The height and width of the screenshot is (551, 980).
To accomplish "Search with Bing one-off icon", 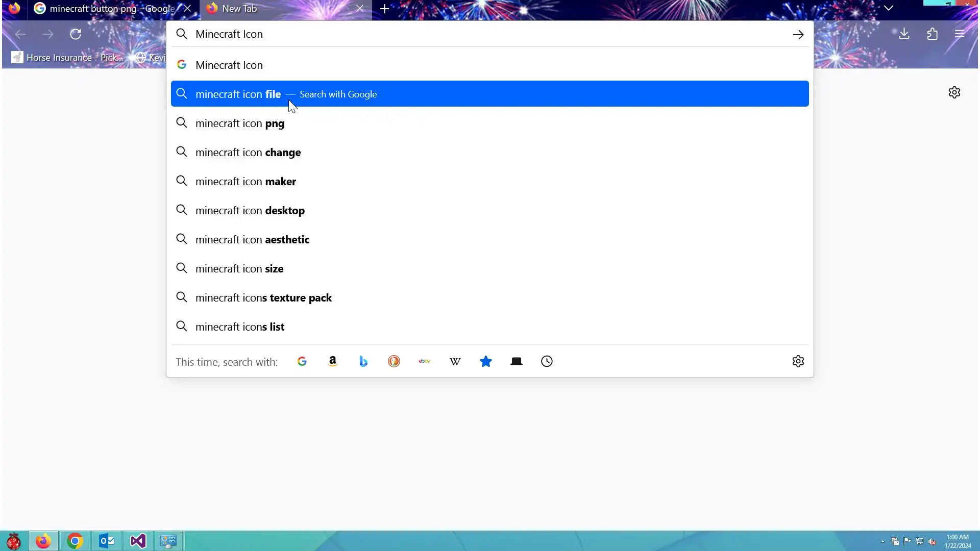I will [x=363, y=361].
